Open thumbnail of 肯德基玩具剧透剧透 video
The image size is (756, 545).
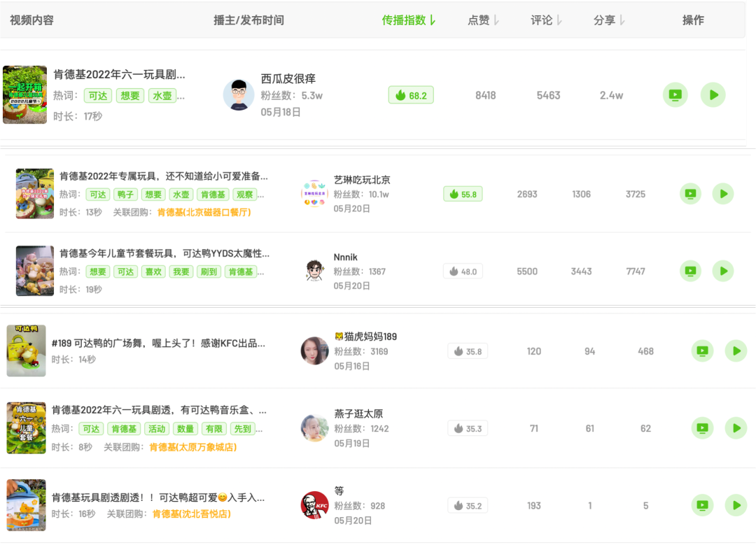click(26, 505)
